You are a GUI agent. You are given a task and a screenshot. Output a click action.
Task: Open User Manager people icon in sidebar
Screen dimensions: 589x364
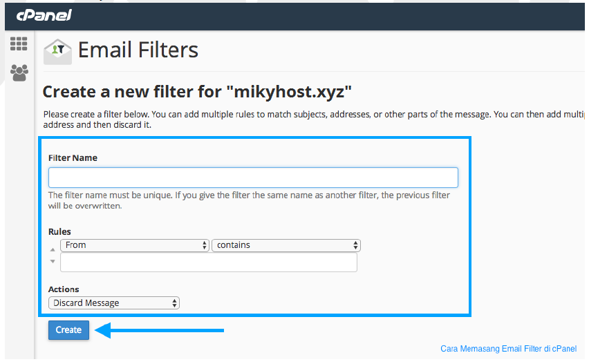(19, 73)
